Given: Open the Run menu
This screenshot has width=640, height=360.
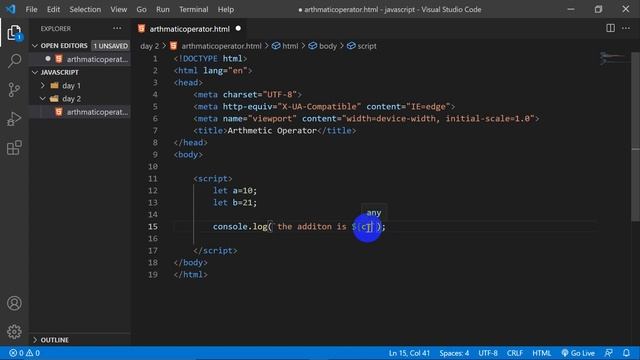Looking at the screenshot, I should coord(162,9).
